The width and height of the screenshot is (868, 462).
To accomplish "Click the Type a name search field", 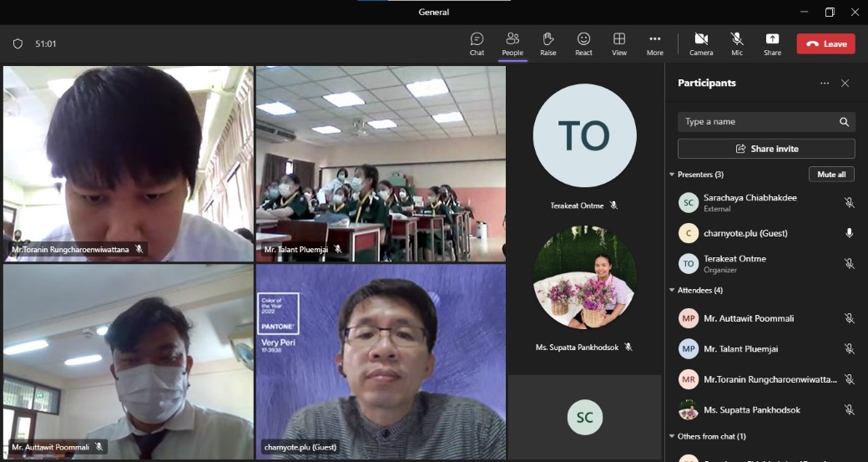I will coord(758,122).
